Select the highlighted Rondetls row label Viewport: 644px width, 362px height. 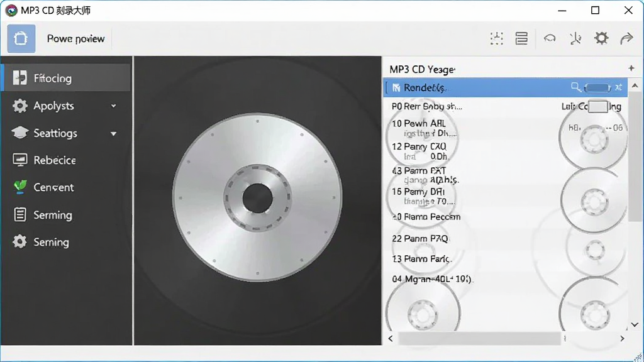point(425,87)
